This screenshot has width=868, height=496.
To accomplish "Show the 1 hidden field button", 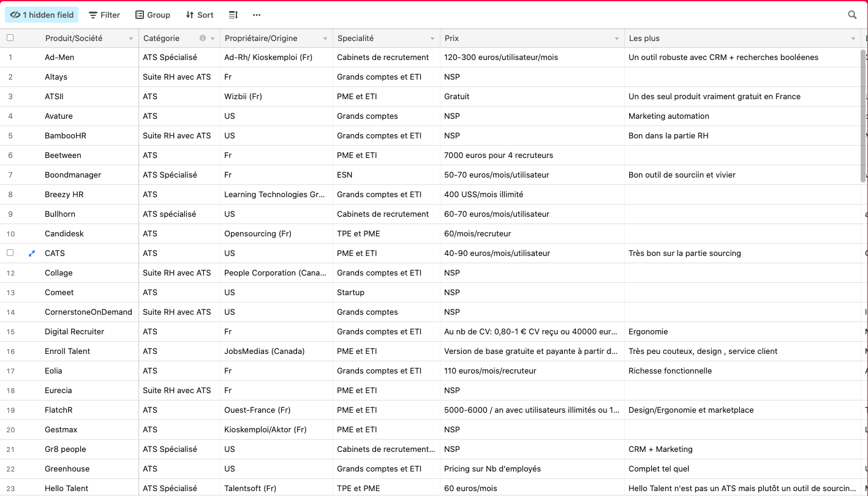I will point(42,15).
